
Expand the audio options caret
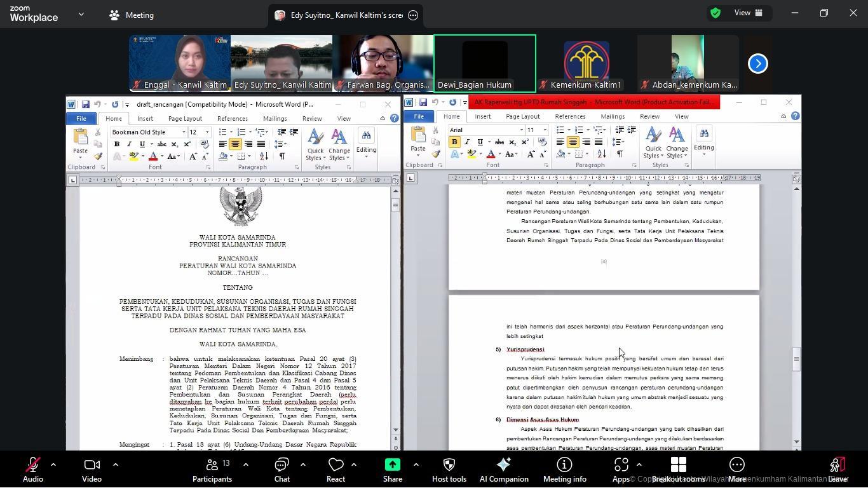[53, 464]
